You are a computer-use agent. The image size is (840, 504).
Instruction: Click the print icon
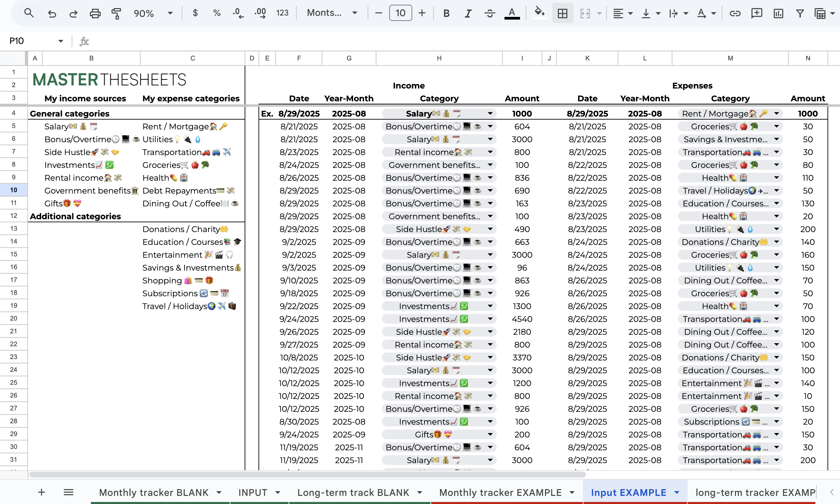(95, 13)
